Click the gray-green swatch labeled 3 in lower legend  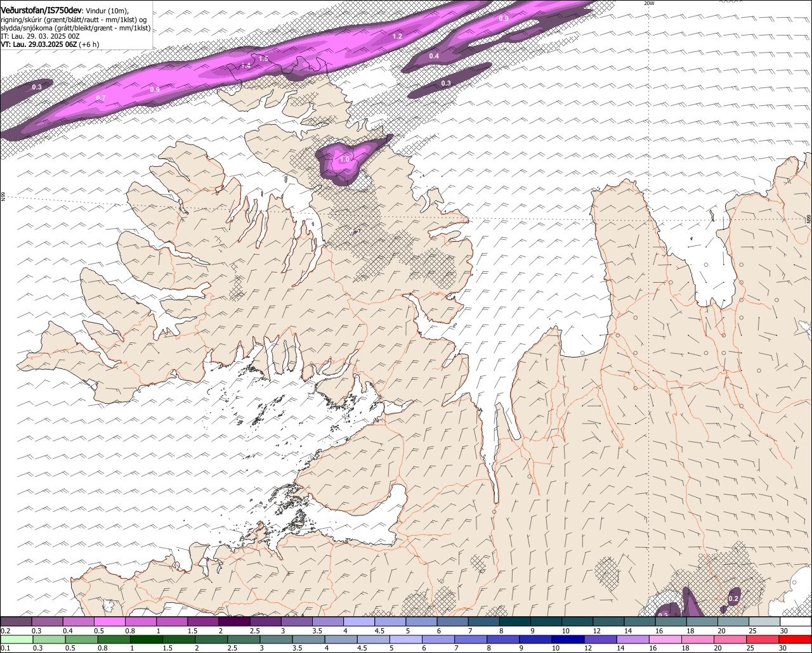(x=275, y=640)
